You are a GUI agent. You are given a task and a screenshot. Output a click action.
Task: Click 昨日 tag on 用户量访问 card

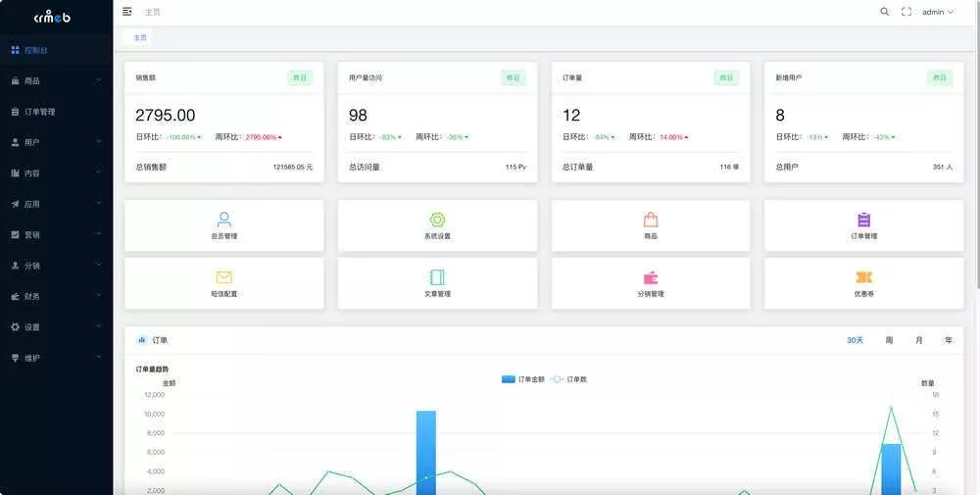514,77
